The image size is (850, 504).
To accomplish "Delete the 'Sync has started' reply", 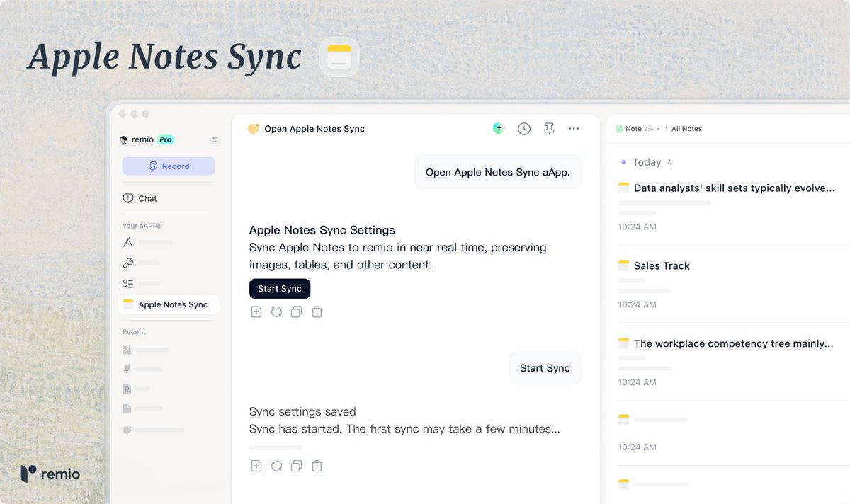I will [317, 466].
